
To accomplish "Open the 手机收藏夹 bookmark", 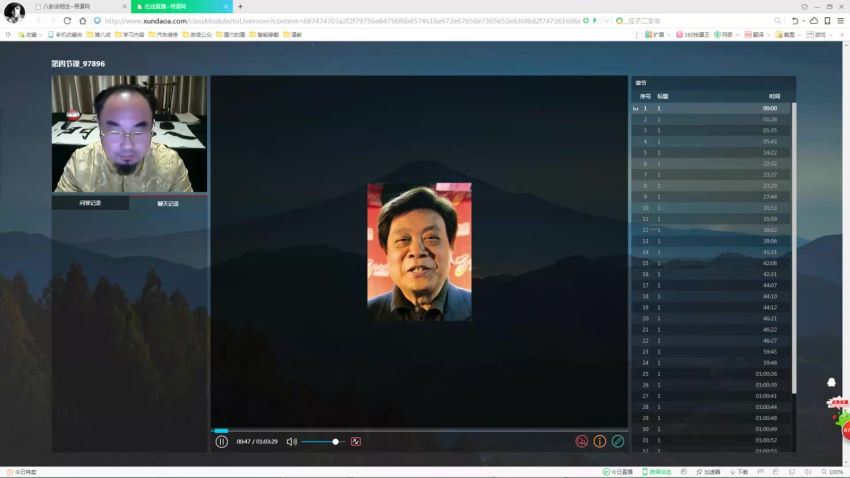I will [65, 35].
